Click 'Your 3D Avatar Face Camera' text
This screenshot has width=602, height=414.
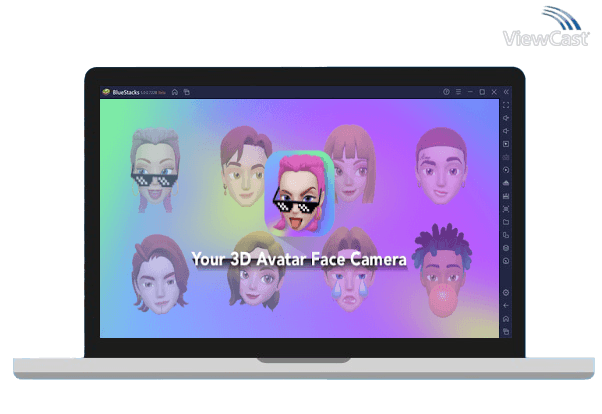[299, 259]
